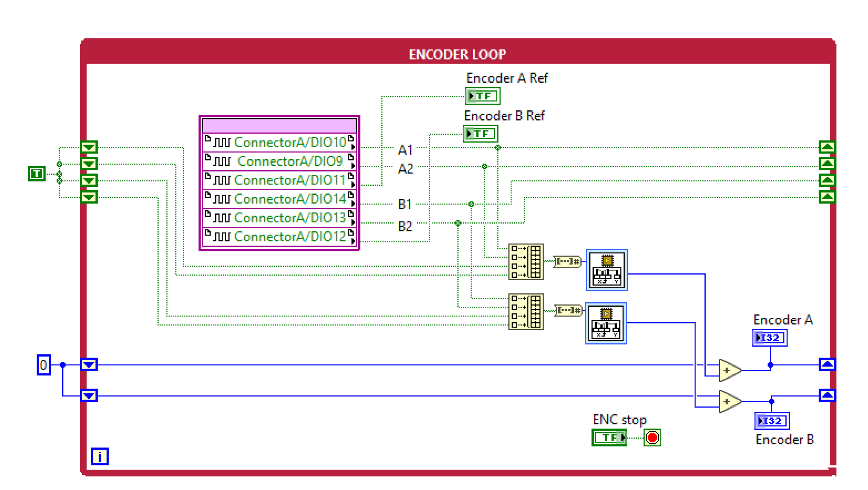Screen dimensions: 868x490
Task: Select the upper Build Array node
Action: [526, 262]
